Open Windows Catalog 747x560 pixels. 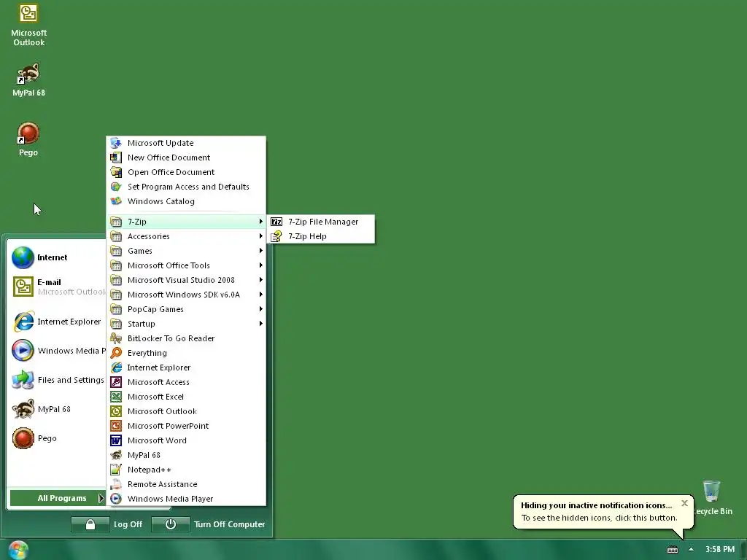[186, 201]
